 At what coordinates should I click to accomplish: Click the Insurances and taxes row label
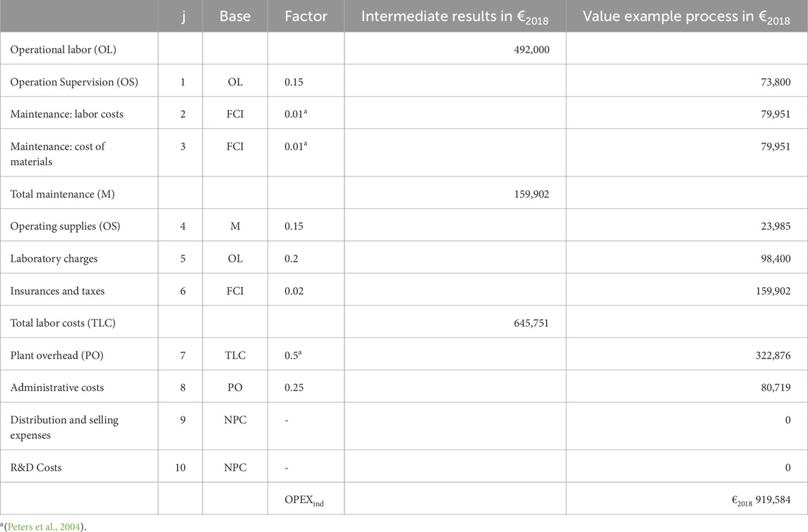coord(58,291)
